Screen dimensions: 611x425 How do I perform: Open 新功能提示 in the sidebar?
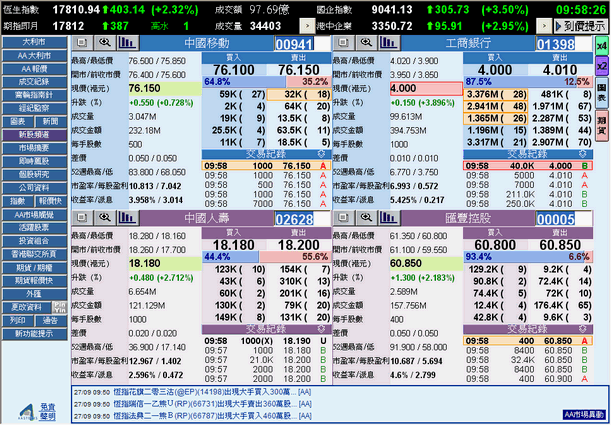[x=35, y=334]
